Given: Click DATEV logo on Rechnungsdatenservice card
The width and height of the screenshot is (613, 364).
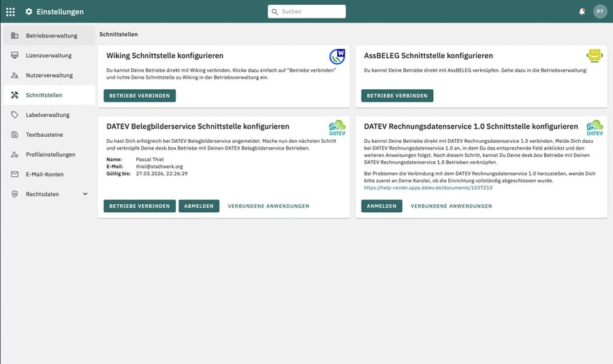Looking at the screenshot, I should [595, 128].
